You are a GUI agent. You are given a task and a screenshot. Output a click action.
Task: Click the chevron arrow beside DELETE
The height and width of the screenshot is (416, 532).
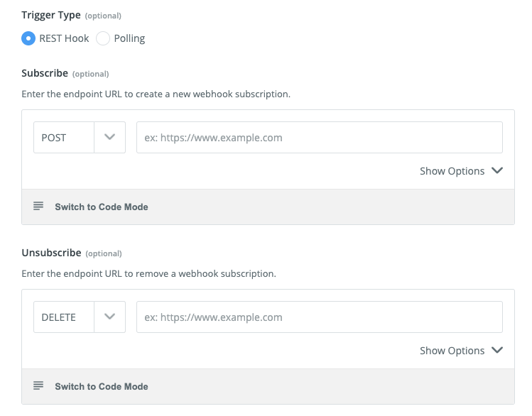[x=109, y=317]
